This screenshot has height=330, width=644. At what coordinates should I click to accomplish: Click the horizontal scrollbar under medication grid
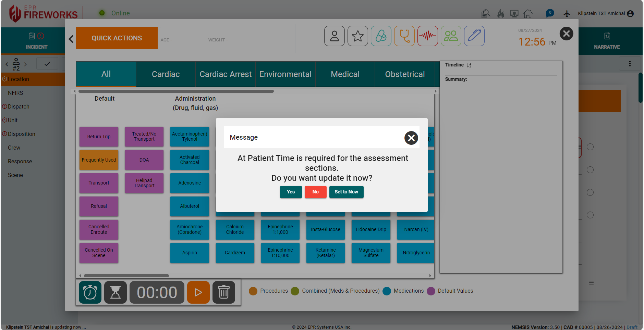point(126,276)
